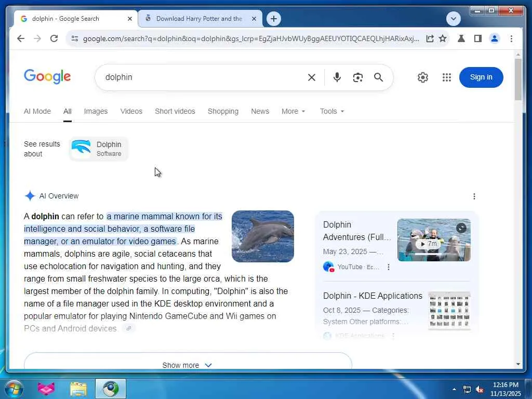Click inside the dolphin search field

coord(204,77)
